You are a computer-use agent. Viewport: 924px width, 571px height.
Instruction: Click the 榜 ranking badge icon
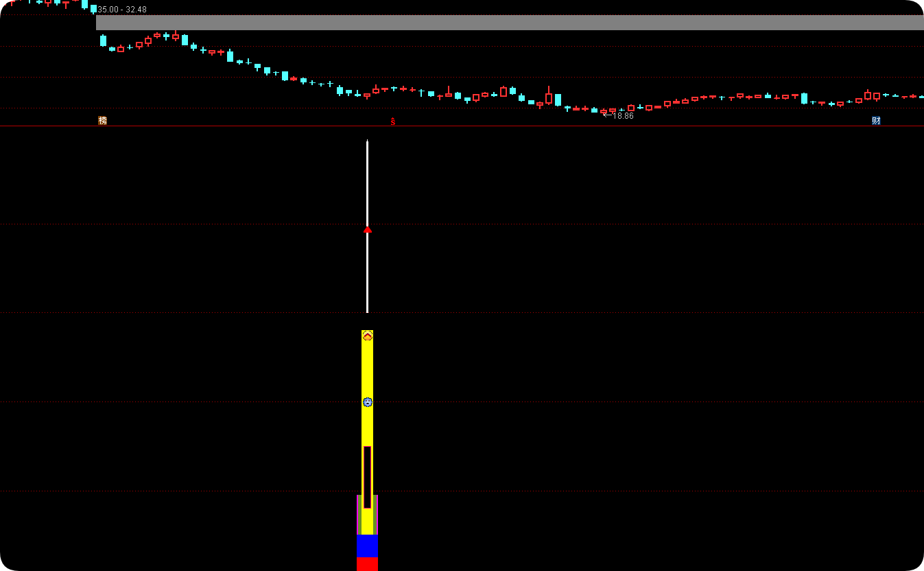coord(103,121)
